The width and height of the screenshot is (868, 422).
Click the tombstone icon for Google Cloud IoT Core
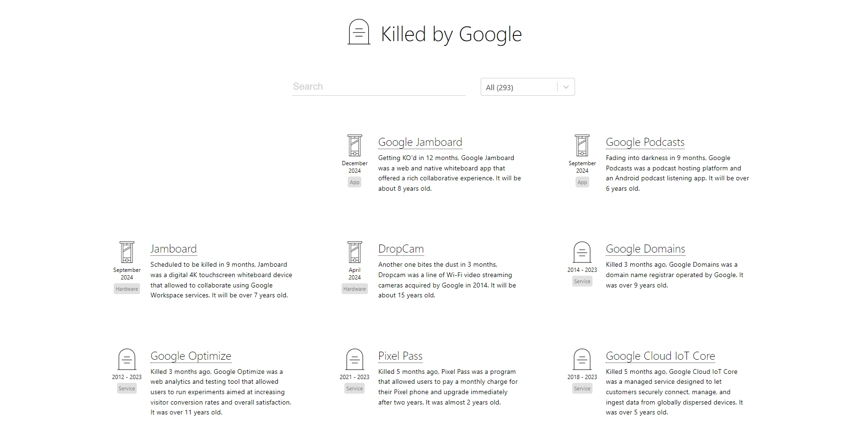pyautogui.click(x=582, y=359)
